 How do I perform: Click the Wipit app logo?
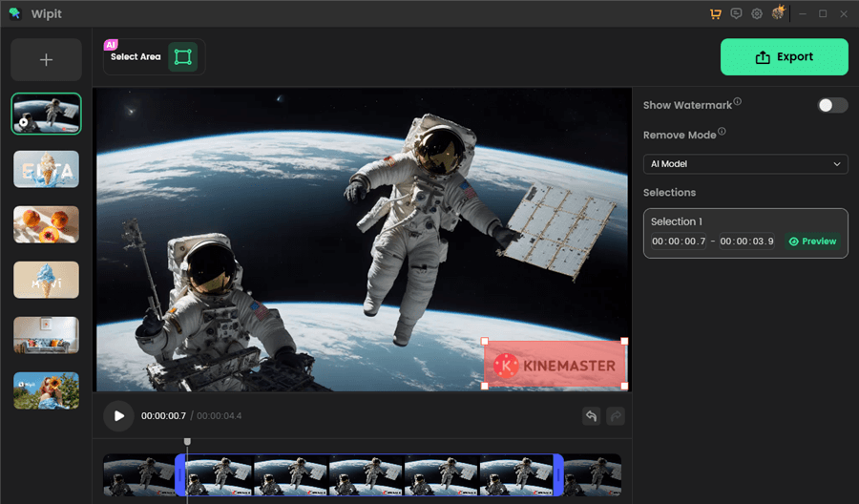[14, 13]
